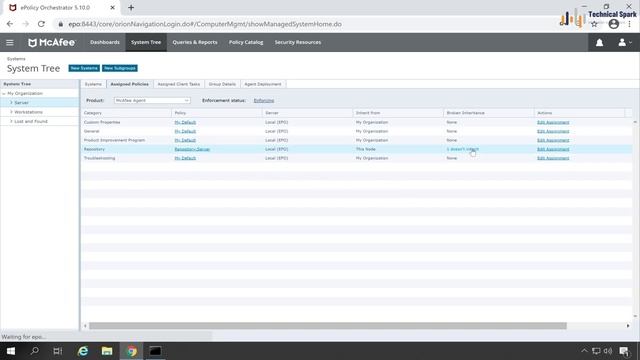Select Workstations in System Tree

(29, 112)
